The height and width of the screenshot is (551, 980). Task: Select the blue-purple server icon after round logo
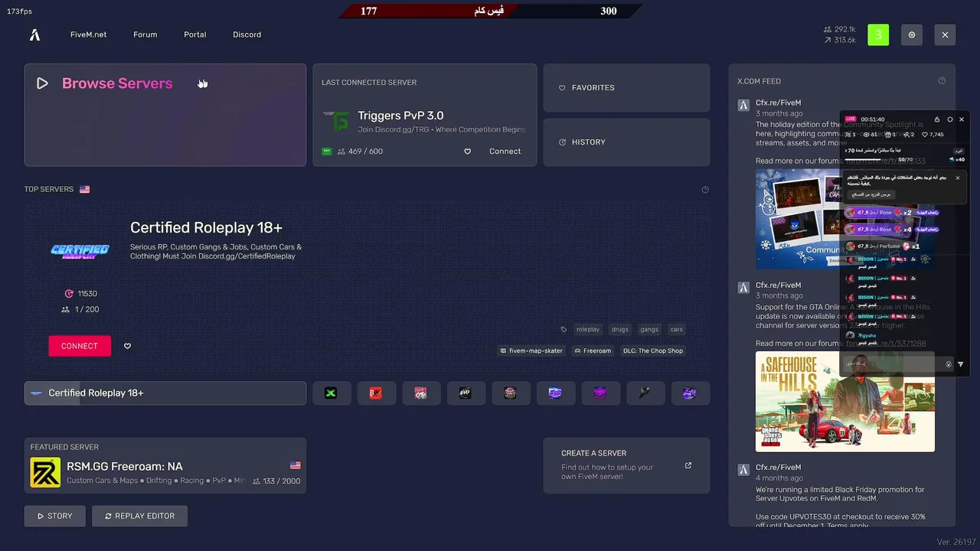point(555,393)
